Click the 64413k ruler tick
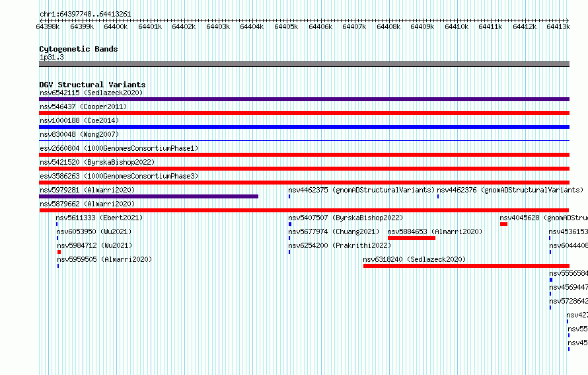This screenshot has height=375, width=588. [558, 26]
